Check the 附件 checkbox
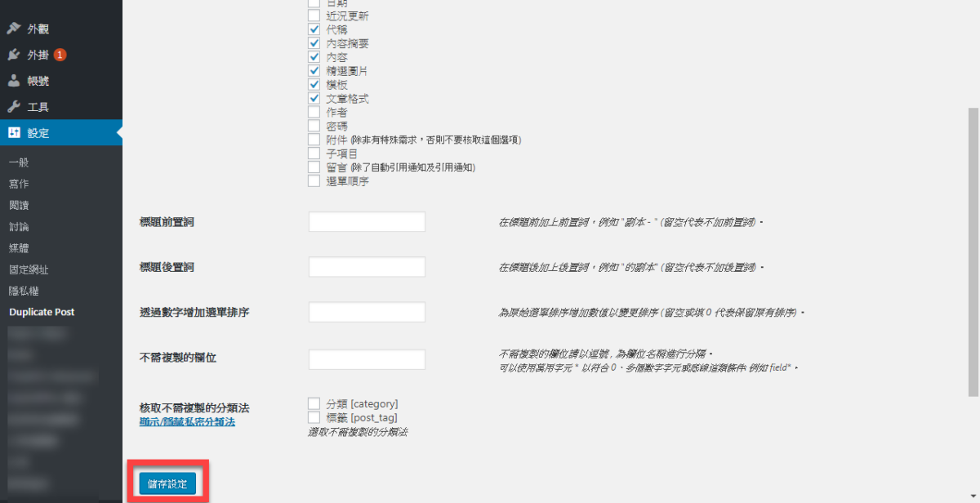This screenshot has width=980, height=503. pos(314,140)
